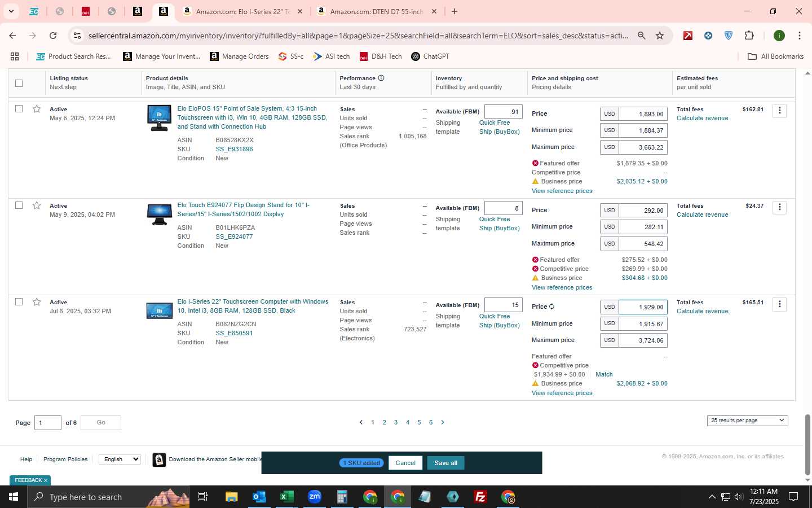Bookmark this page with the star icon
812x508 pixels.
tap(660, 36)
